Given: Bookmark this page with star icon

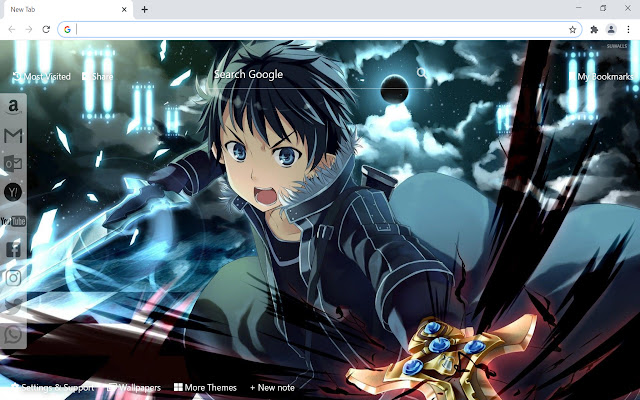Looking at the screenshot, I should click(x=572, y=29).
